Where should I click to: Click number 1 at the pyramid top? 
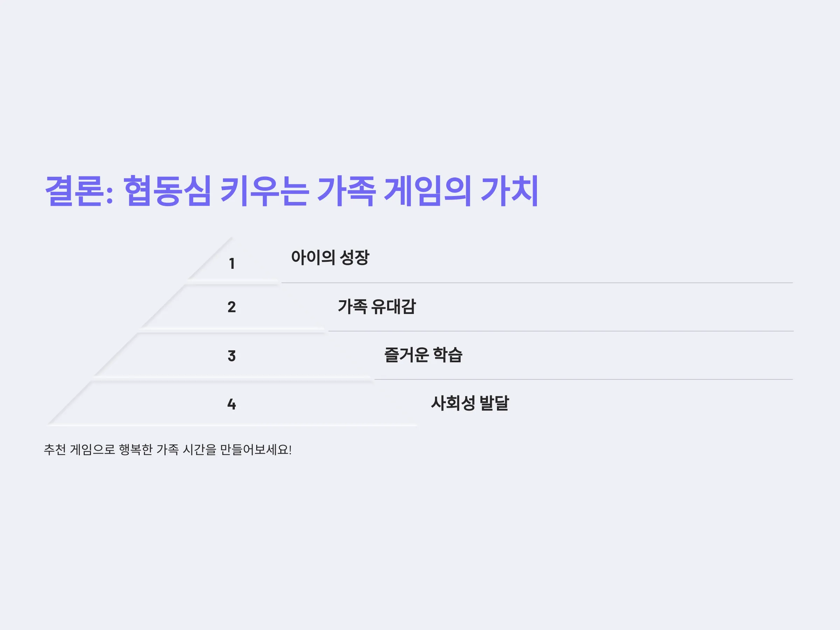(232, 264)
